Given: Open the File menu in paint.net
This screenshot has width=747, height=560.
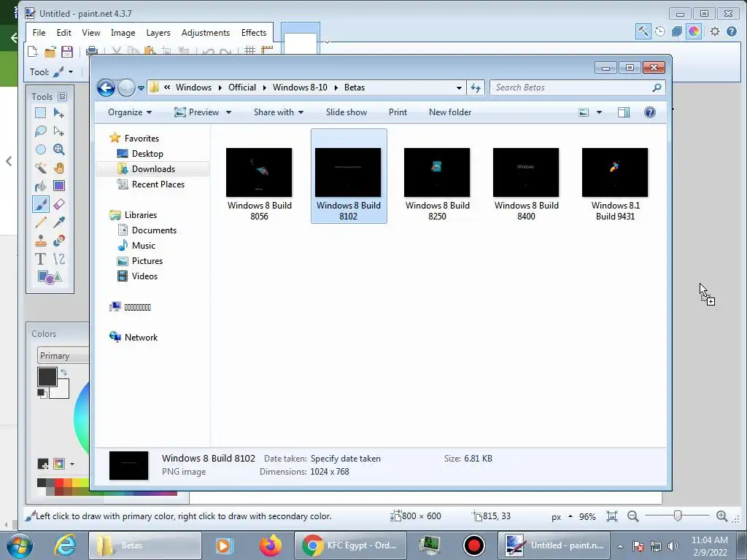Looking at the screenshot, I should point(39,32).
